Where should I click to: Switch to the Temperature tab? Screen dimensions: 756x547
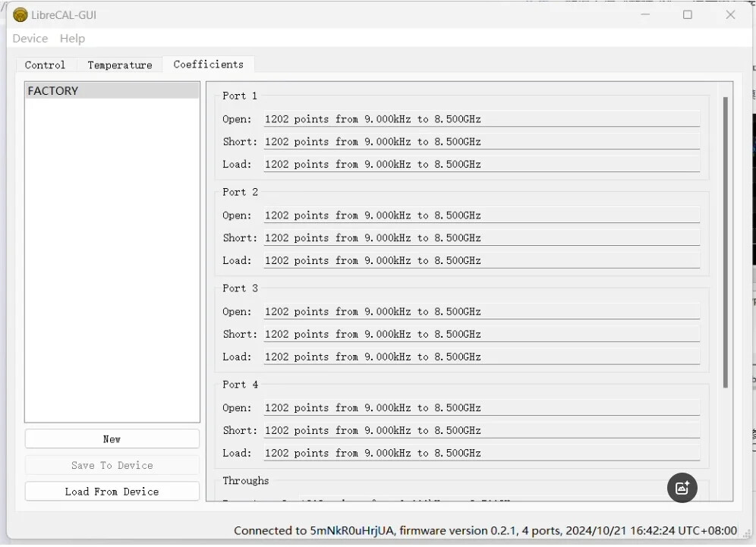coord(119,64)
